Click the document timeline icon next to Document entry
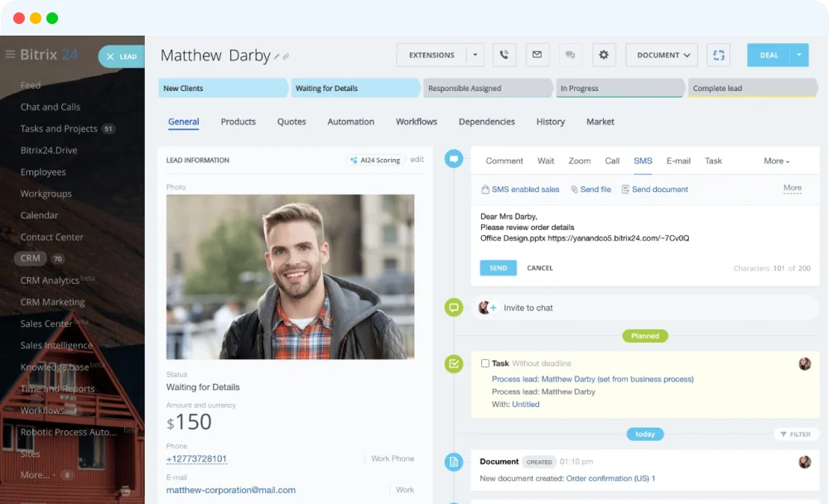 [453, 463]
